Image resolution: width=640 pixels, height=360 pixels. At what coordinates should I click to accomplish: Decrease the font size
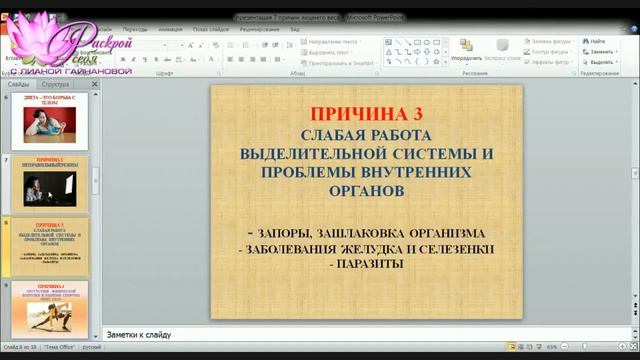(x=201, y=45)
